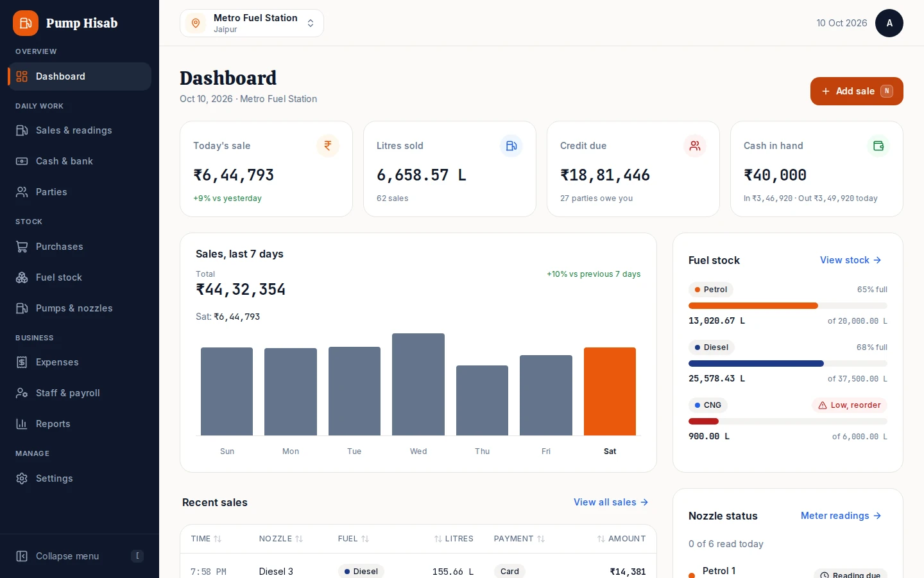Viewport: 924px width, 578px height.
Task: Click the ₹44,32,354 weekly total
Action: click(x=241, y=290)
